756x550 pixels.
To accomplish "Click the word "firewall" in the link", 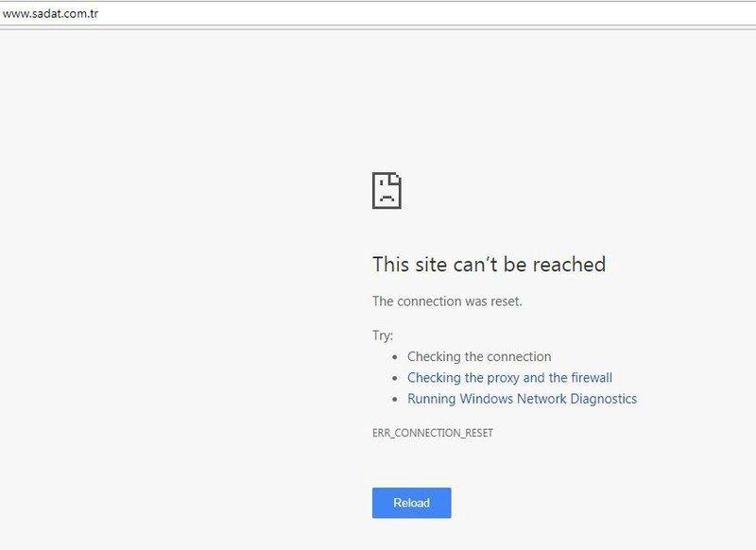I will [x=592, y=377].
